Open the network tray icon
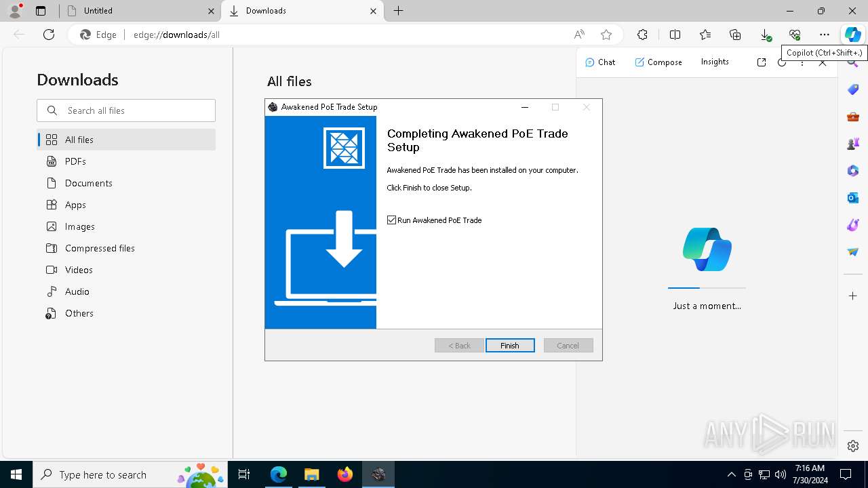Image resolution: width=868 pixels, height=488 pixels. [x=764, y=474]
